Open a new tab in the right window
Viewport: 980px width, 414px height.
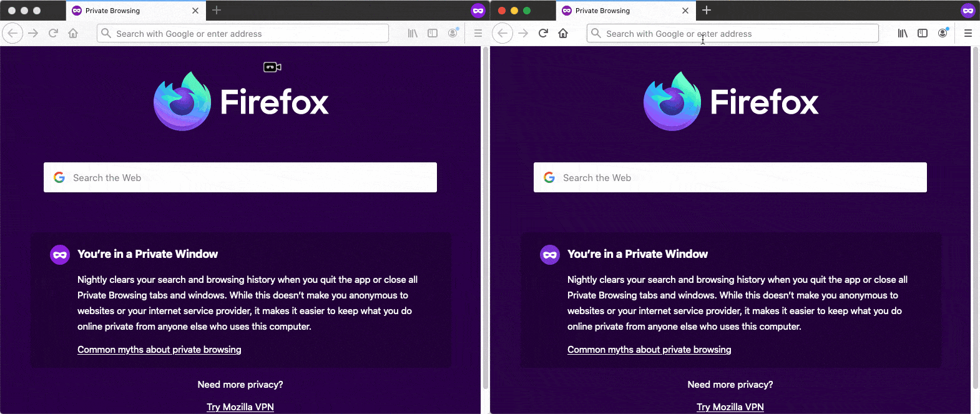[x=707, y=11]
